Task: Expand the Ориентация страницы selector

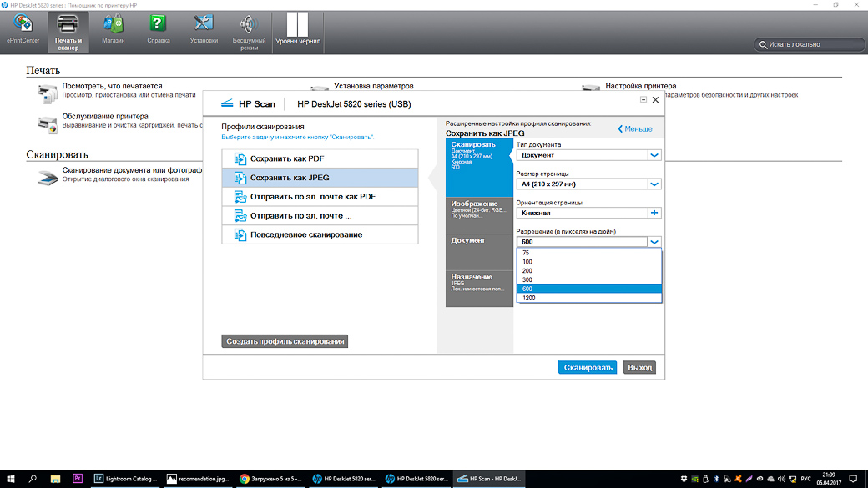Action: (x=654, y=213)
